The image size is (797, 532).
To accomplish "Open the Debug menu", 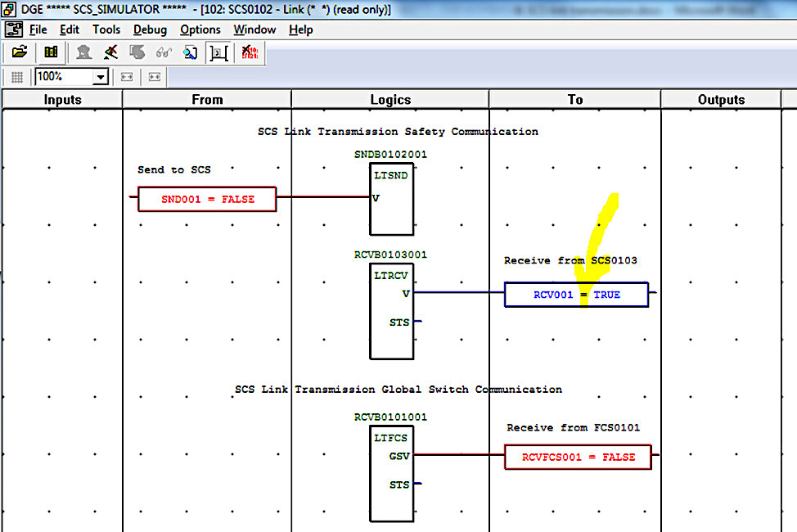I will tap(150, 30).
